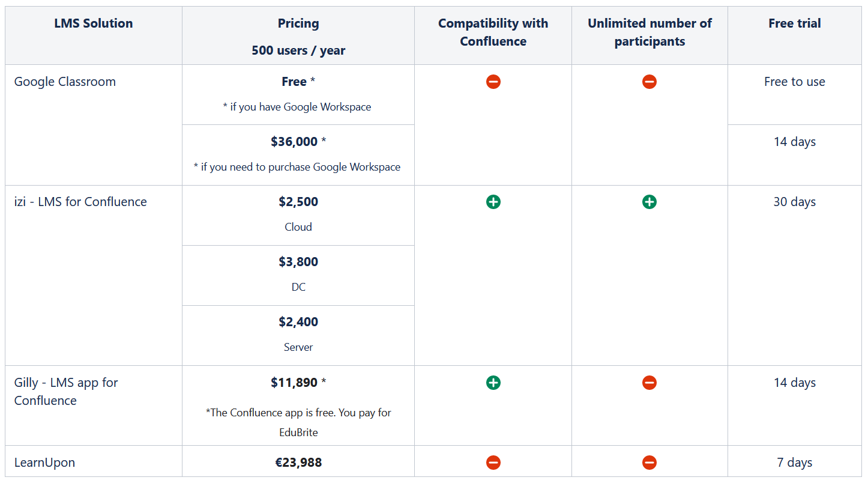Screen dimensions: 868x483
Task: Click LearnUpon's red minus Confluence compatibility icon
Action: (493, 463)
